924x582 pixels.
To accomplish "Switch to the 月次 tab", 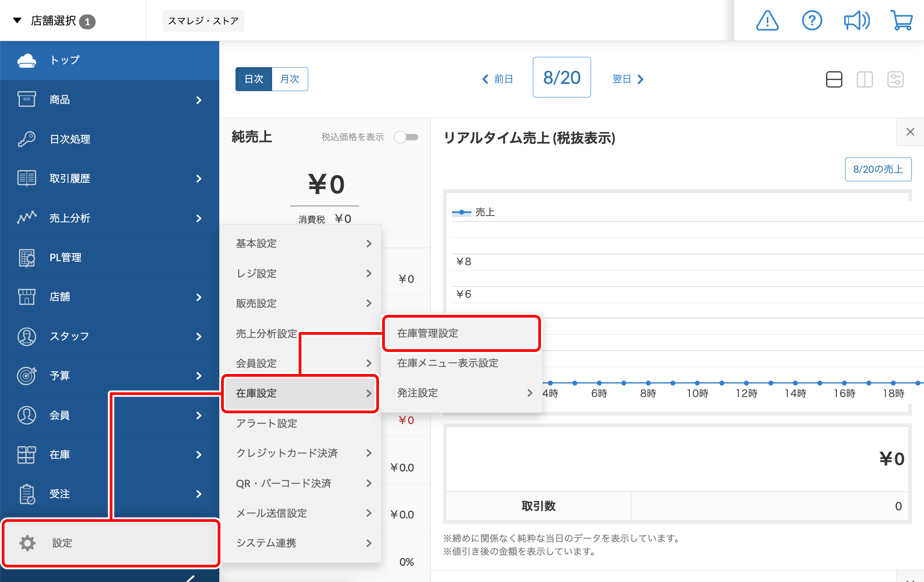I will tap(290, 79).
